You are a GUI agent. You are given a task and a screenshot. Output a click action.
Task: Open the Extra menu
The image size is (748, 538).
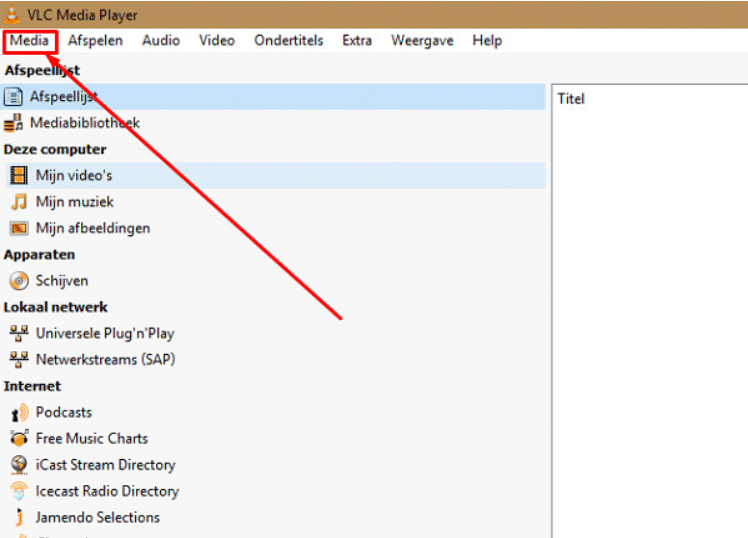tap(356, 41)
